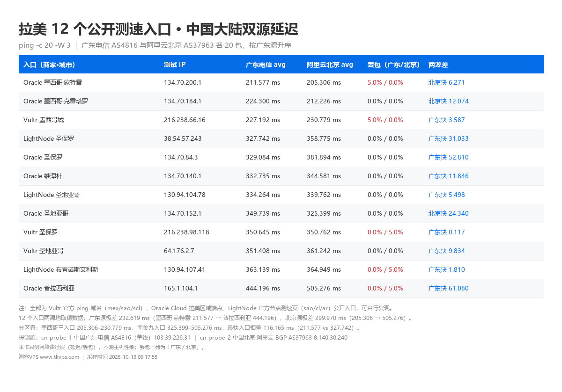562x392 pixels.
Task: Click the 327.742 ms latency value
Action: 263,138
